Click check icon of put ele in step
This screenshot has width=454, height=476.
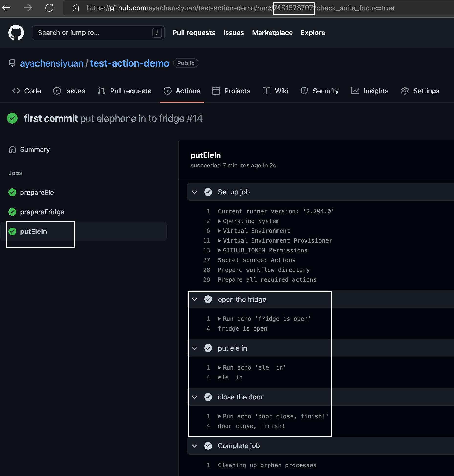click(208, 348)
